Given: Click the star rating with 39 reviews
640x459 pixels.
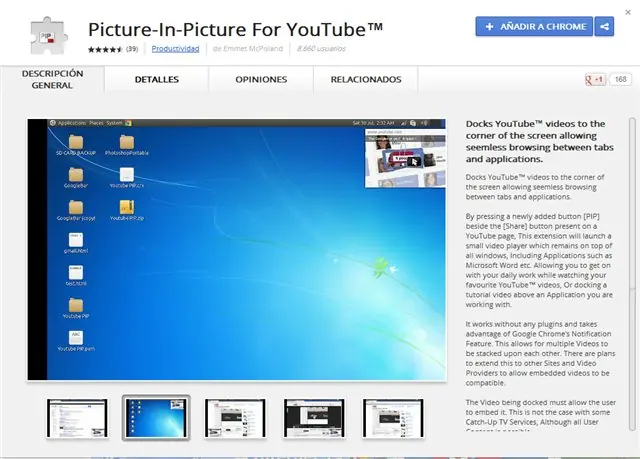Looking at the screenshot, I should (x=113, y=49).
